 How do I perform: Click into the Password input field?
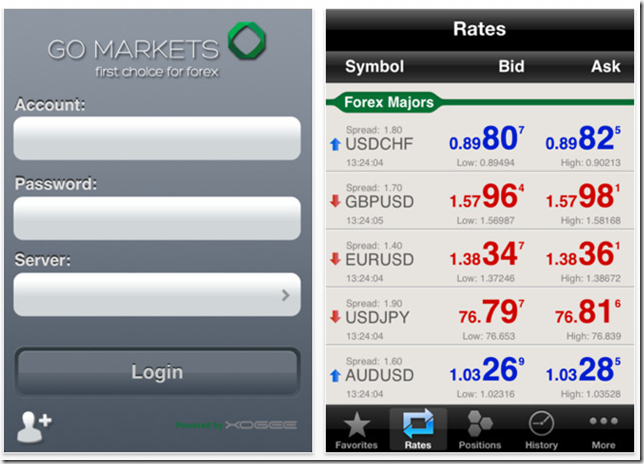pyautogui.click(x=157, y=218)
